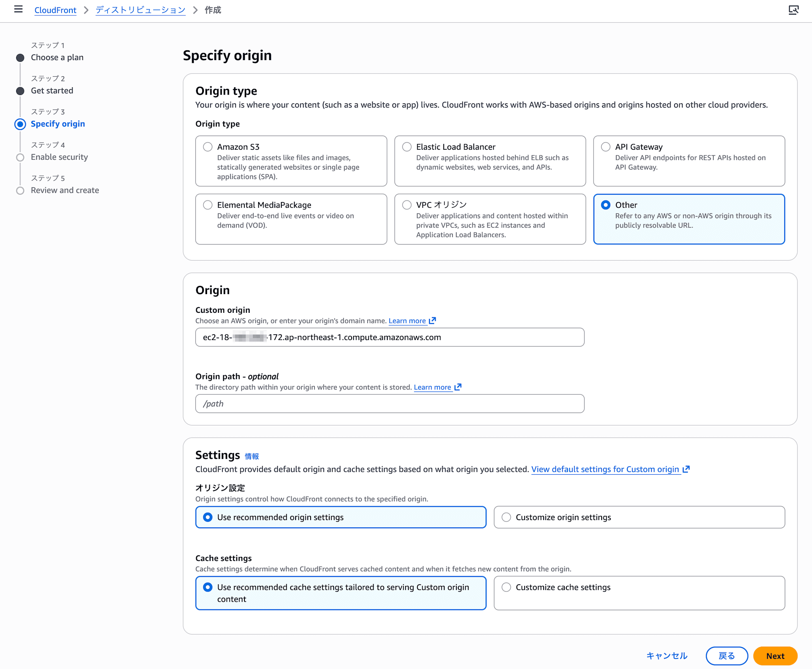
Task: Choose Customize origin settings
Action: point(639,517)
